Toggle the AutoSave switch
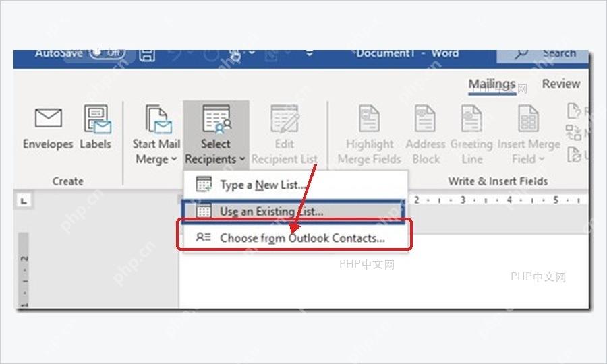607x364 pixels. pyautogui.click(x=107, y=53)
